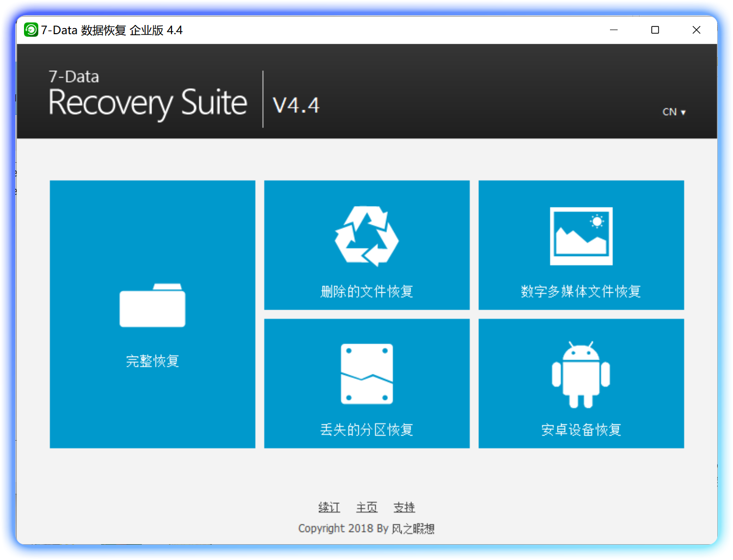
Task: Open the 主页 homepage link
Action: click(366, 507)
